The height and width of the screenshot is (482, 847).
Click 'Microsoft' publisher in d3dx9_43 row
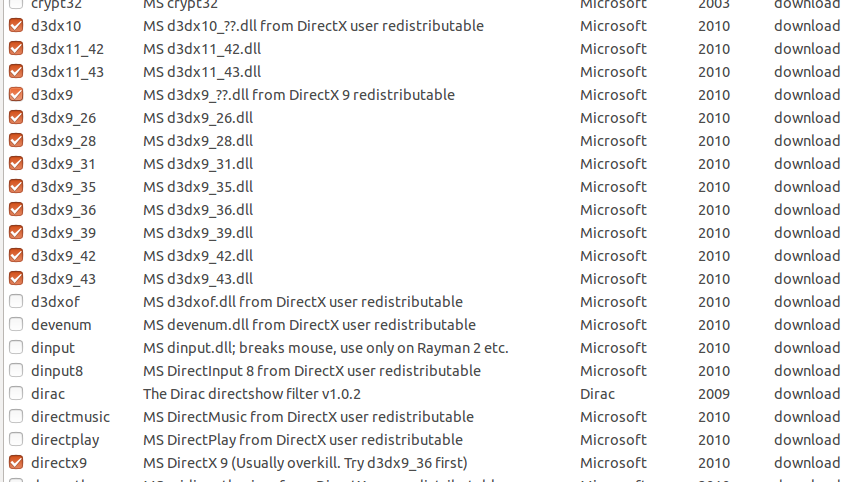[x=613, y=279]
